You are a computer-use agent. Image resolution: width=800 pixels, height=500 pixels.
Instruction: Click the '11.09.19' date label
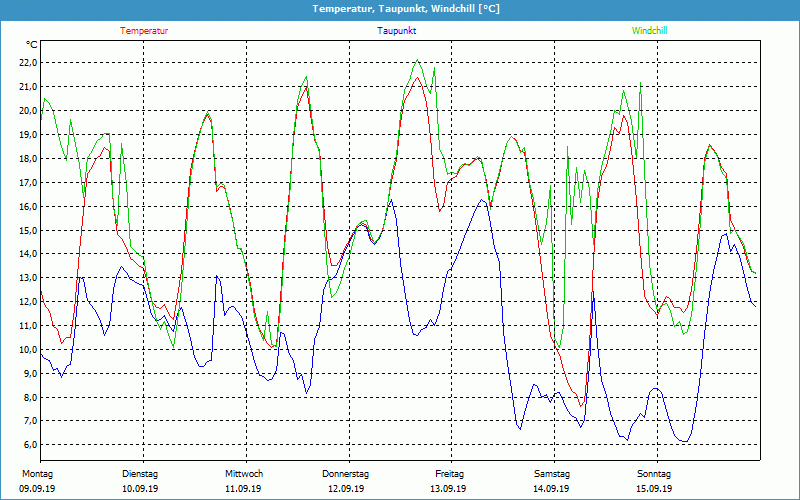point(243,489)
